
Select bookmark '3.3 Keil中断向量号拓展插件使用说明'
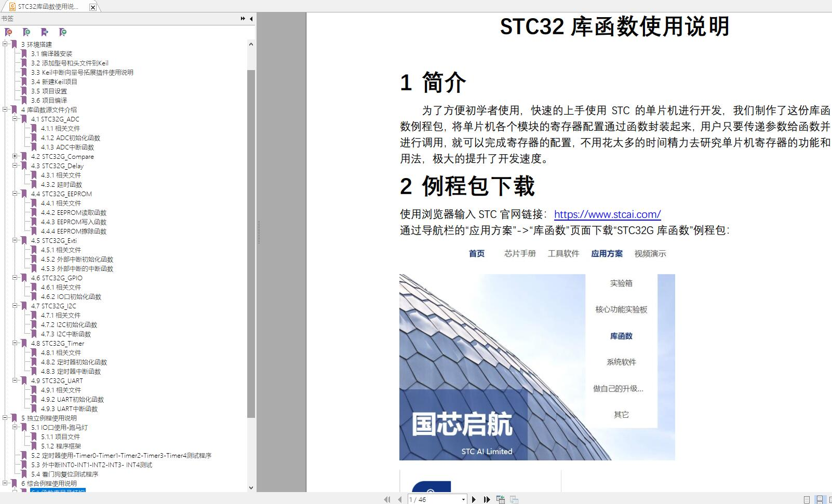(82, 72)
